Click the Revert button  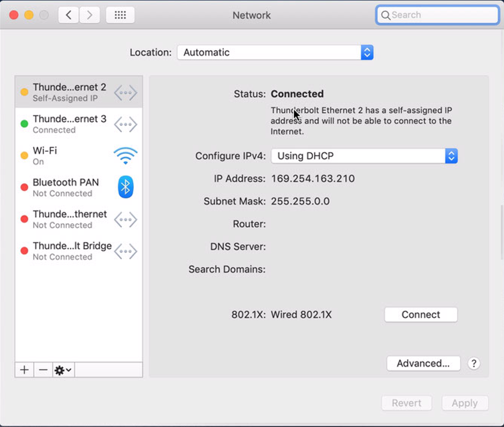(407, 403)
